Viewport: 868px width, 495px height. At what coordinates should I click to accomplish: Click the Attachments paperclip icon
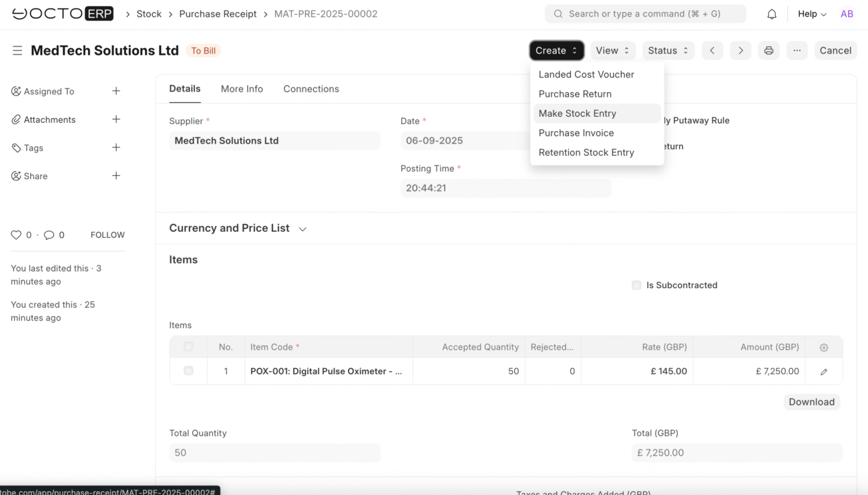pos(16,120)
